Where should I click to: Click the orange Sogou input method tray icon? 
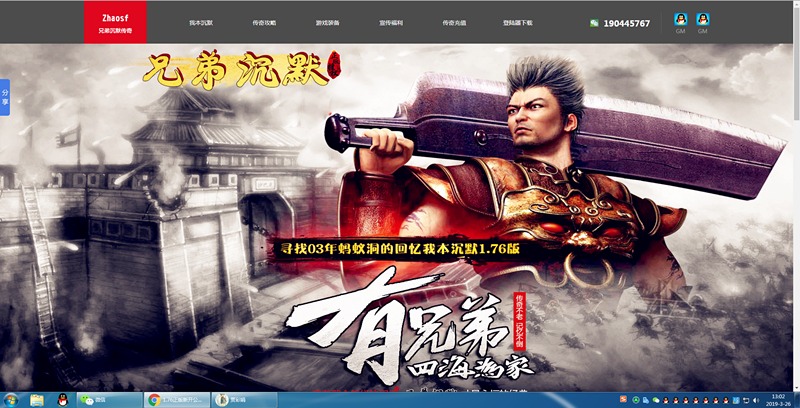(623, 399)
